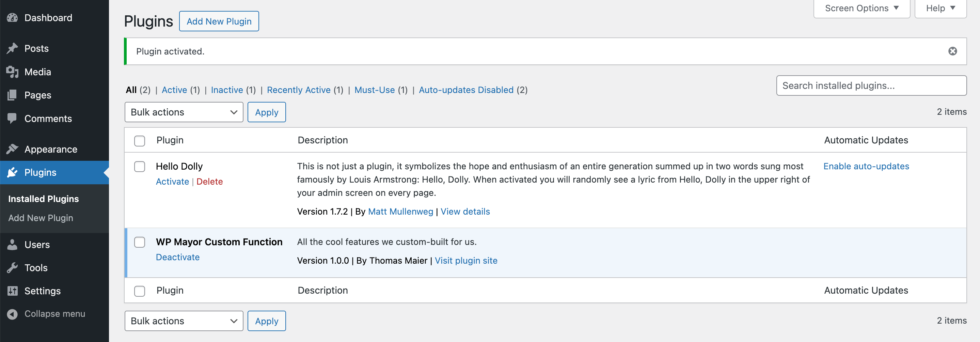Image resolution: width=980 pixels, height=342 pixels.
Task: Toggle the select-all checkbox in table header
Action: click(140, 140)
